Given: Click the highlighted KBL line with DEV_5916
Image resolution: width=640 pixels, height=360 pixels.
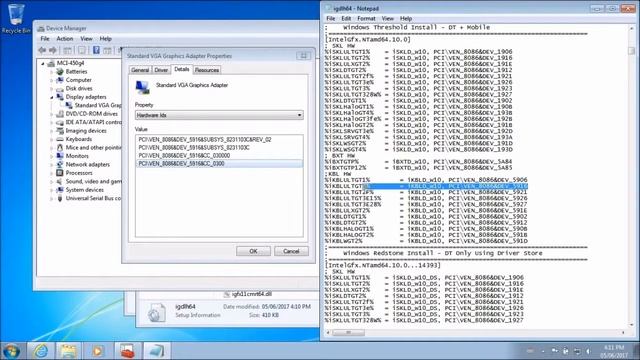Looking at the screenshot, I should 427,186.
